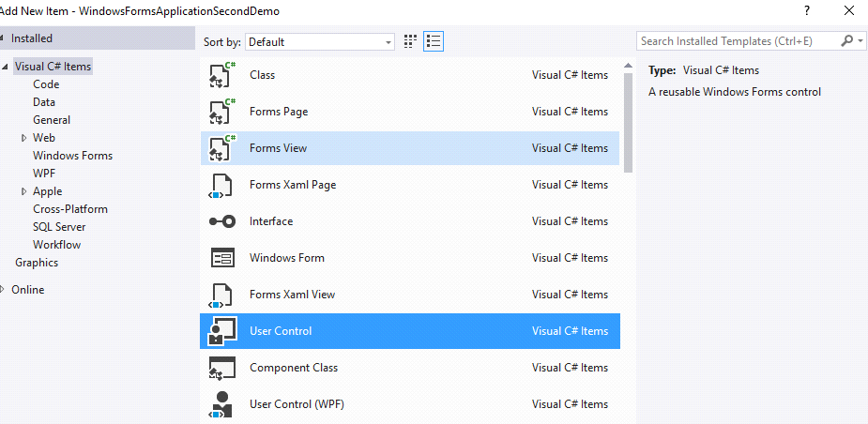Select the Forms Xaml Page template icon

tap(222, 185)
